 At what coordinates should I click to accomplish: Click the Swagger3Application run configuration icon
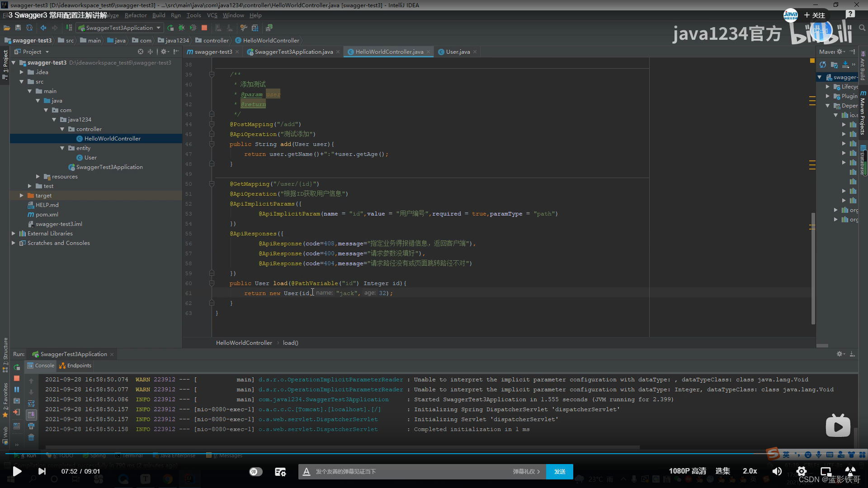84,28
